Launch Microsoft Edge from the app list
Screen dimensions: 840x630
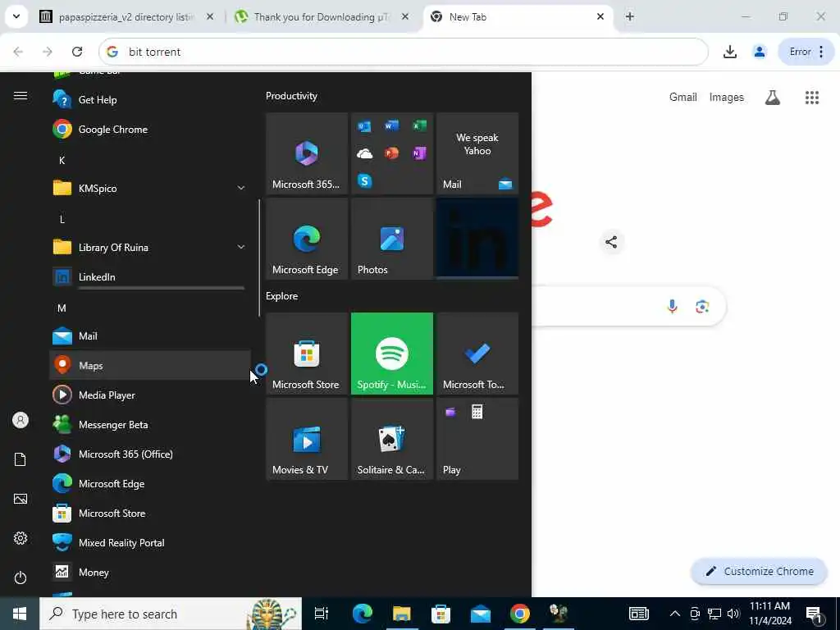pyautogui.click(x=150, y=483)
